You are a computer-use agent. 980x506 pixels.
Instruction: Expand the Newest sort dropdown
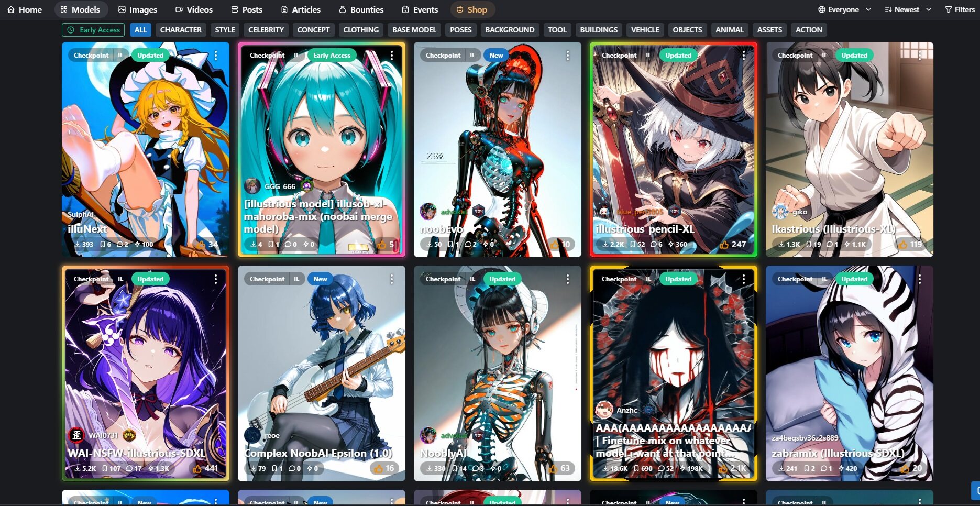click(x=908, y=9)
